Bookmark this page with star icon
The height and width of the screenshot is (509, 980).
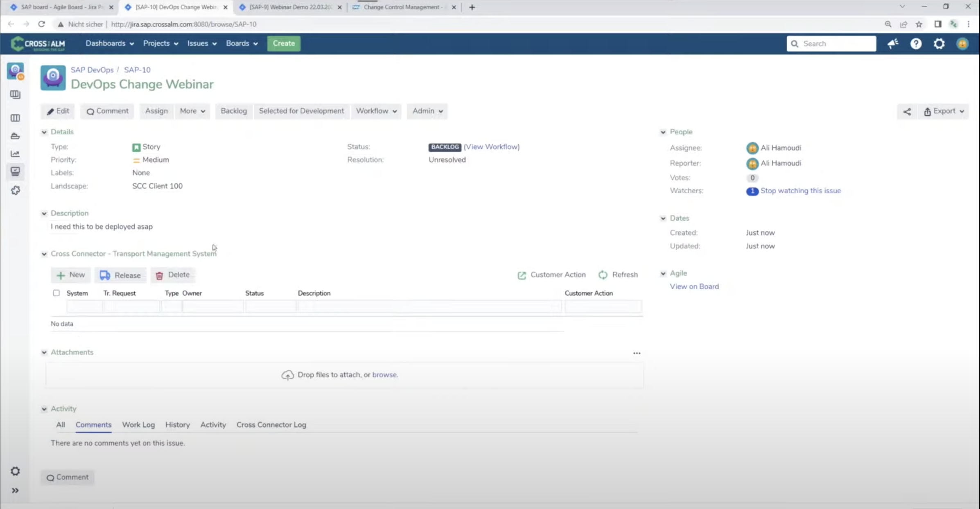click(919, 24)
